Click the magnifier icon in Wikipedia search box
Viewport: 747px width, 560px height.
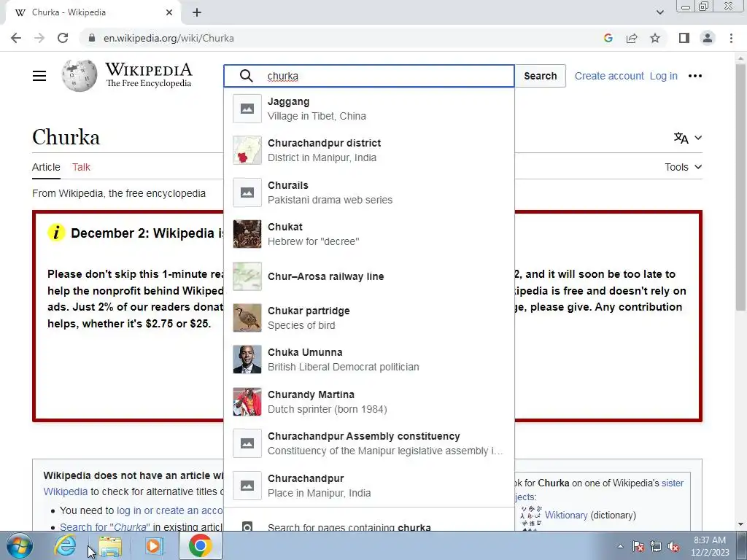247,76
